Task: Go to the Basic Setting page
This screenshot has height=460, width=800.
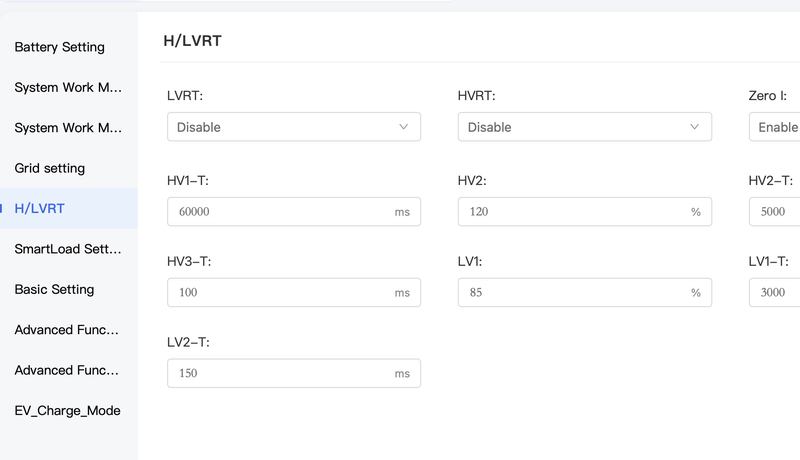Action: click(x=68, y=289)
